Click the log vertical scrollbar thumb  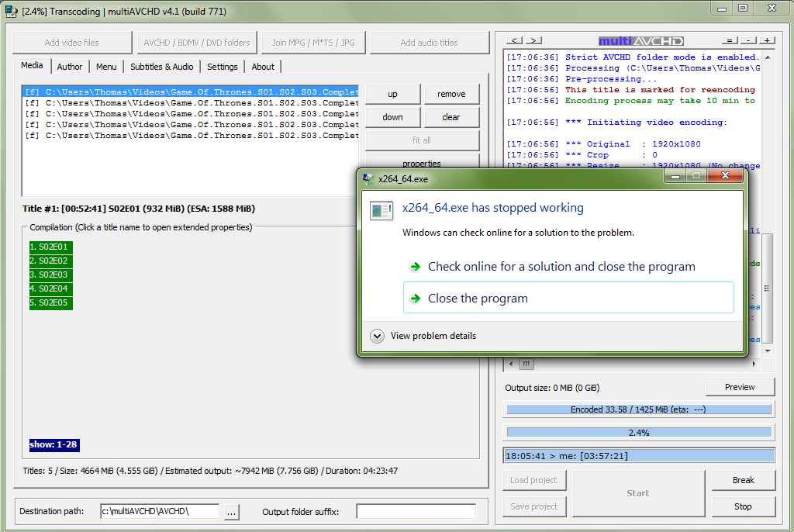768,288
